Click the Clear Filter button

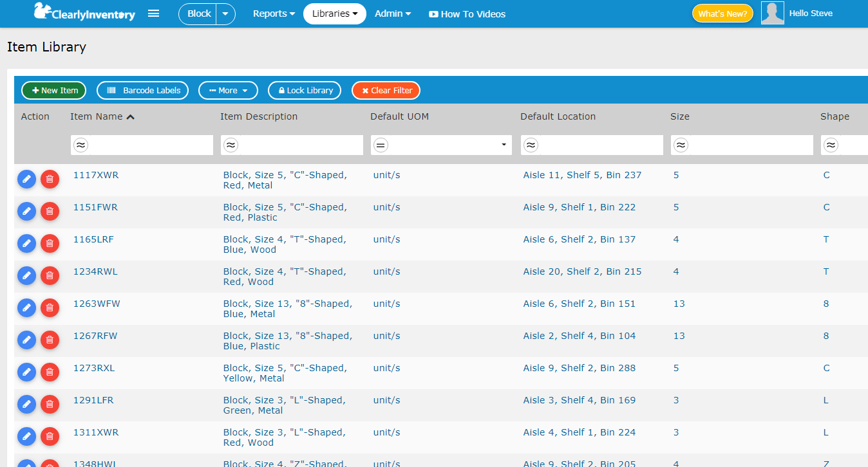pos(386,90)
